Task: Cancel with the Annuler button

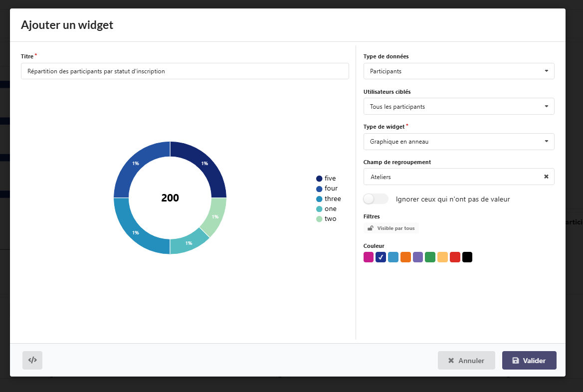Action: 466,361
